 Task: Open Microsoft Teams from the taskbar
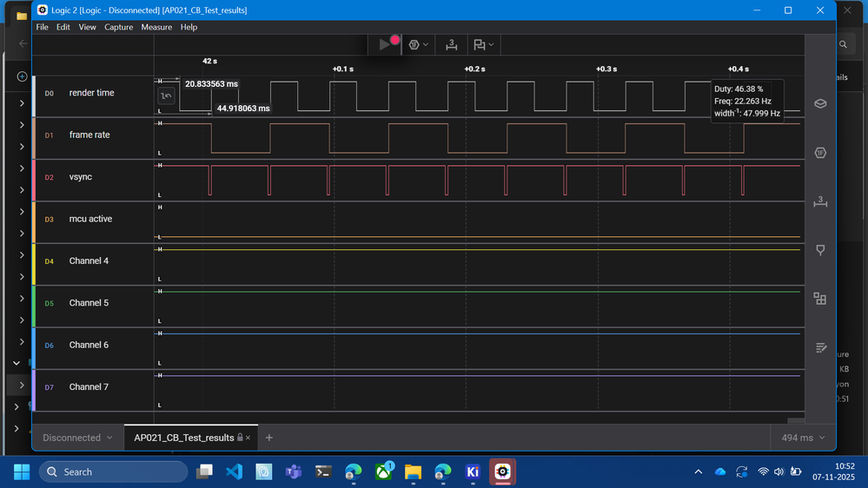pos(294,472)
